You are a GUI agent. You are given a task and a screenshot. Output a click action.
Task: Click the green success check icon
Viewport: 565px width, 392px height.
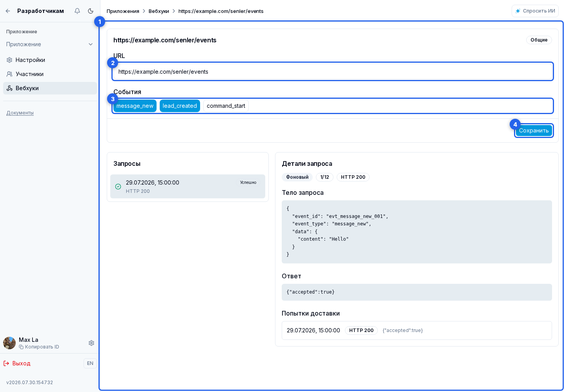pos(118,187)
